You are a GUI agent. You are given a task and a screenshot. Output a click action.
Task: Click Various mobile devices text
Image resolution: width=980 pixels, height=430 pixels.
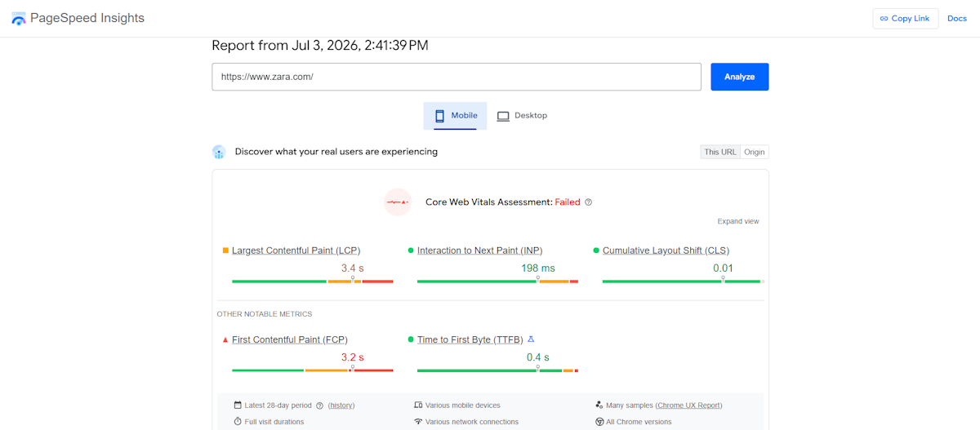[x=463, y=406]
